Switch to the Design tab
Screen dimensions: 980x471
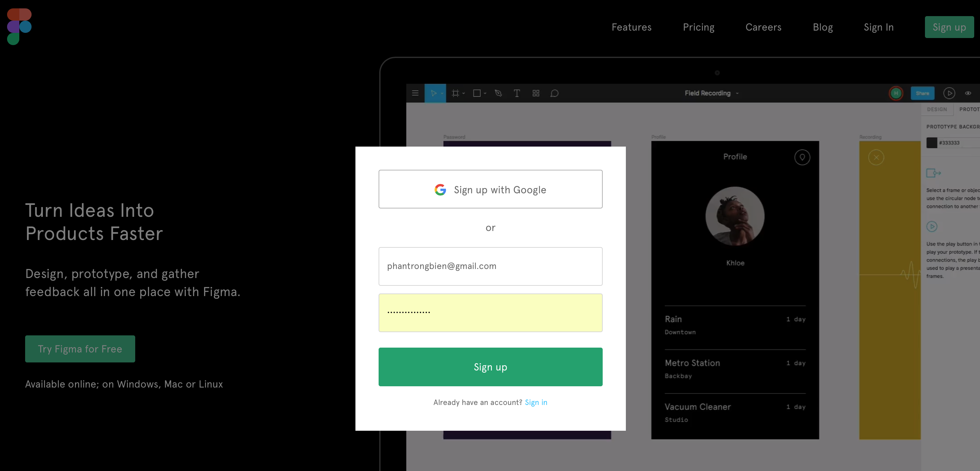coord(937,109)
